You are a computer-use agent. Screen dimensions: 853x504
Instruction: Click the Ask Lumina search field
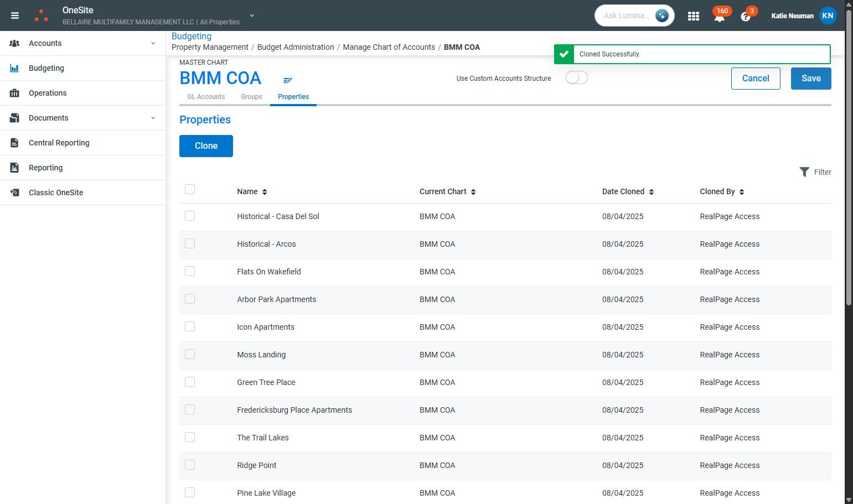coord(627,15)
